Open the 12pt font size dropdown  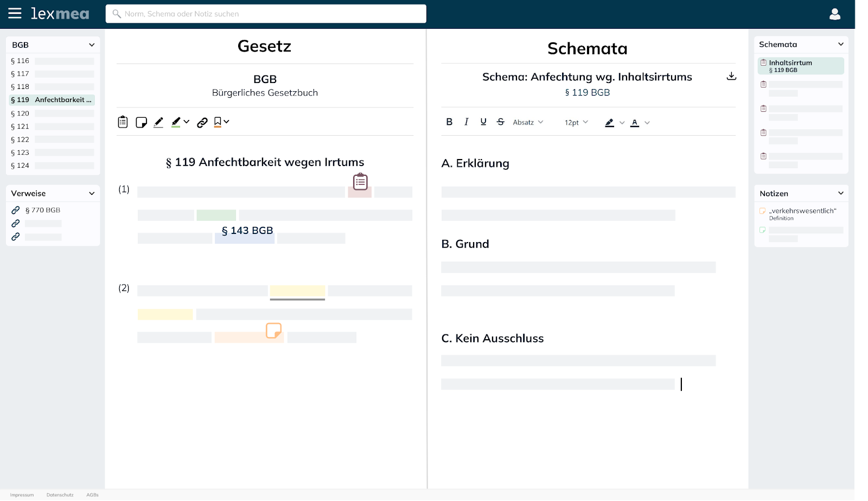point(576,122)
